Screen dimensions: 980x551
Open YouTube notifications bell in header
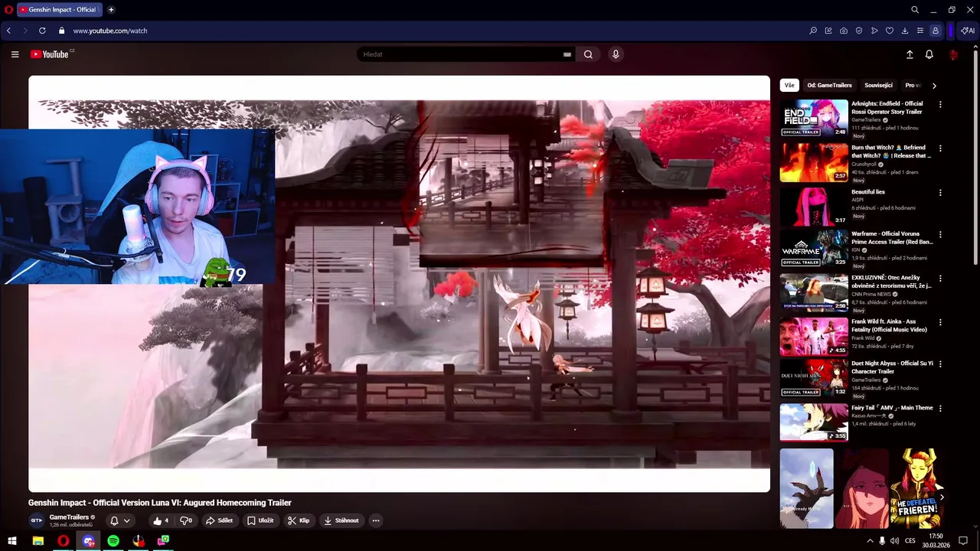929,54
